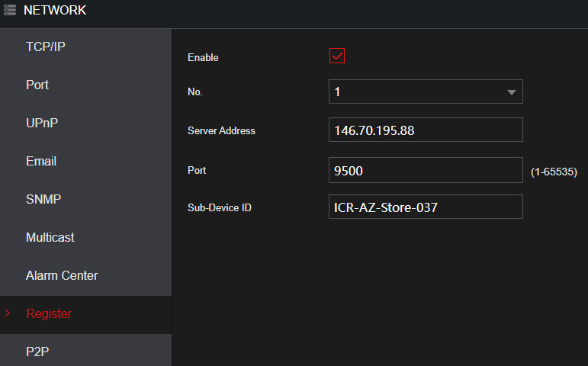This screenshot has width=588, height=366.
Task: Click the Port input field showing 9500
Action: tap(426, 170)
